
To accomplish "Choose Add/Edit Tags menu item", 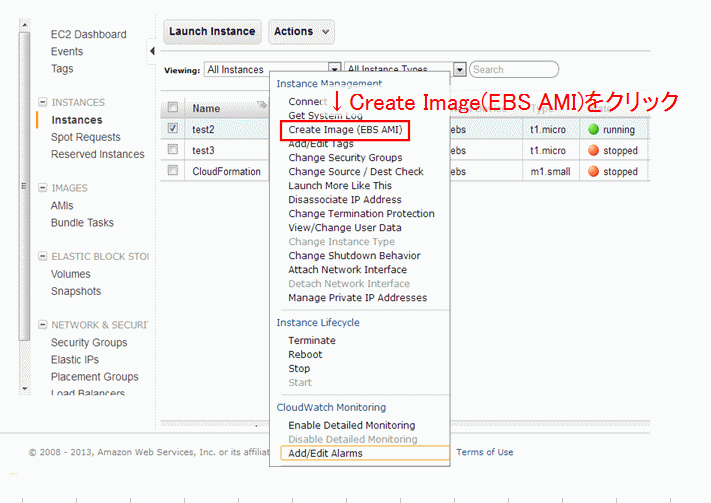I will pos(321,144).
